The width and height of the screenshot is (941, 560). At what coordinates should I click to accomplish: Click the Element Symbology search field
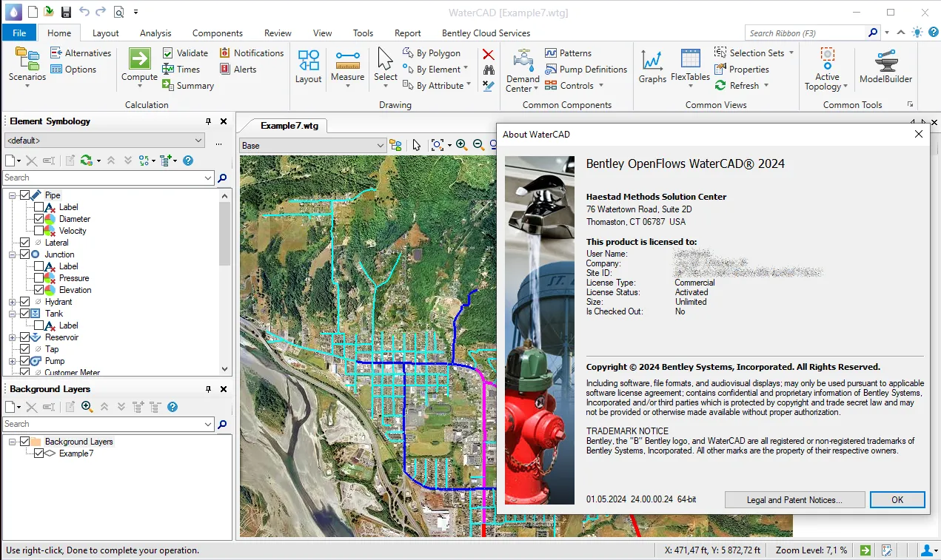pyautogui.click(x=102, y=178)
